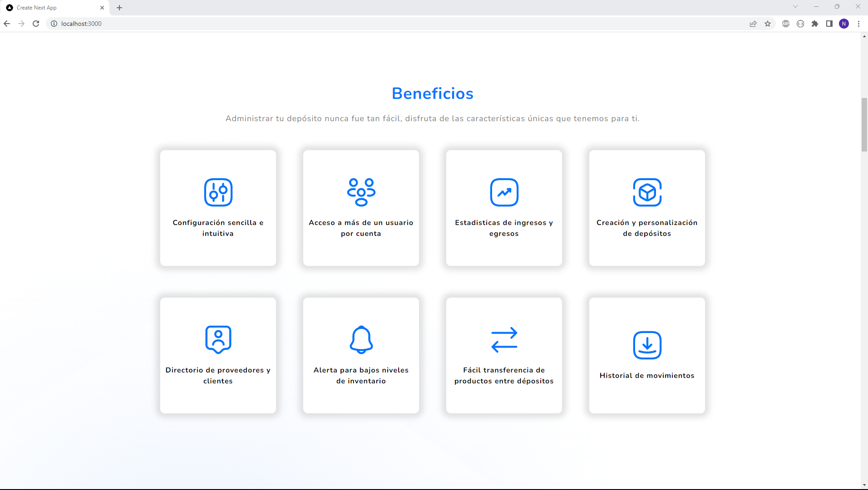The width and height of the screenshot is (868, 490).
Task: Click the sliders icon for Configuración sencilla
Action: [x=218, y=192]
